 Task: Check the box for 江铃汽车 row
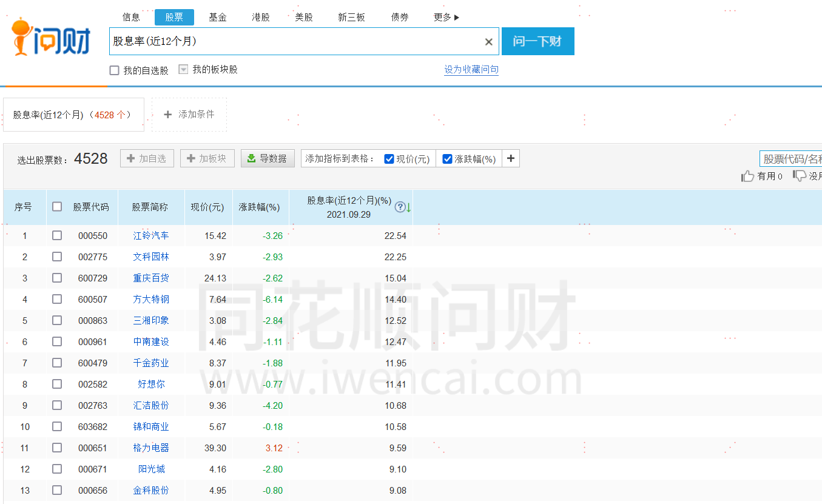coord(57,235)
